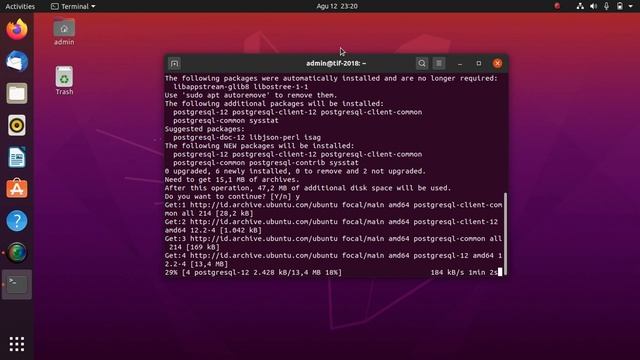Open the Files manager in dock
Image resolution: width=640 pixels, height=360 pixels.
[x=17, y=93]
